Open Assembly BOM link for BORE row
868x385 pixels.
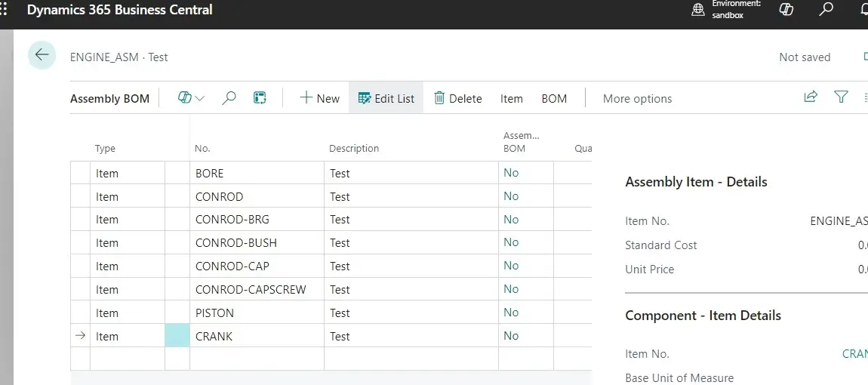(511, 173)
